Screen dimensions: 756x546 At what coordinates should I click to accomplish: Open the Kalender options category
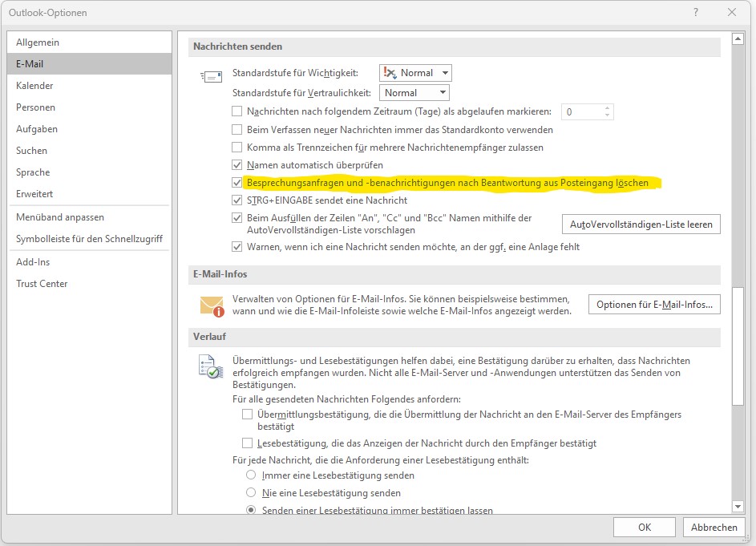pos(89,85)
